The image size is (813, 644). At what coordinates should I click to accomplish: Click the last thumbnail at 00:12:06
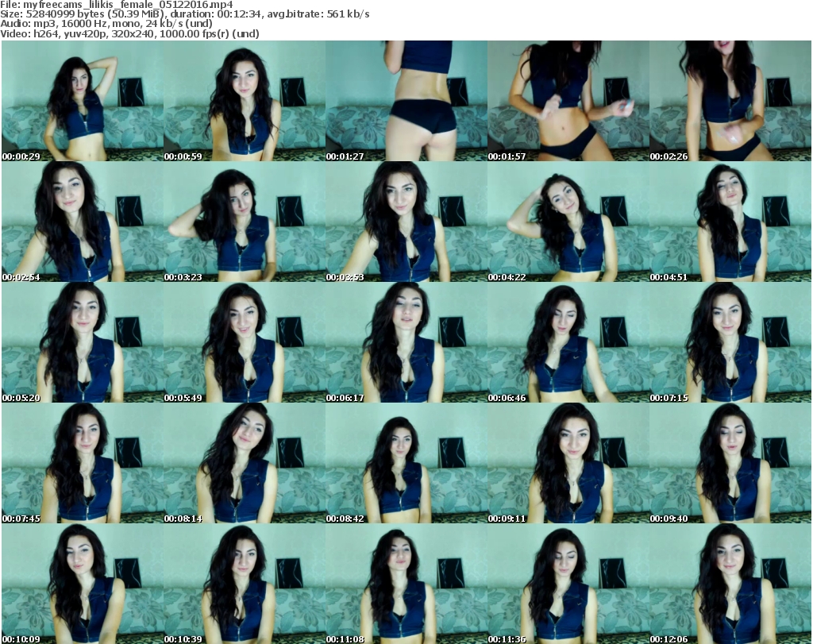tap(730, 584)
